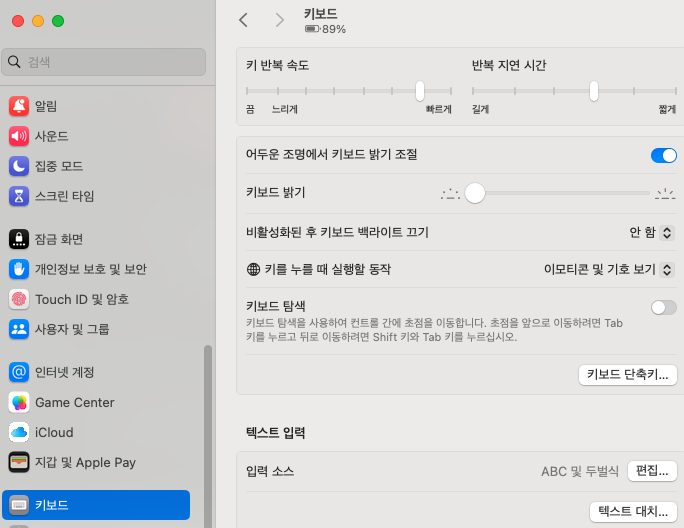Select 스크린 타임 in the sidebar
Screen dimensions: 684x528
(65, 196)
